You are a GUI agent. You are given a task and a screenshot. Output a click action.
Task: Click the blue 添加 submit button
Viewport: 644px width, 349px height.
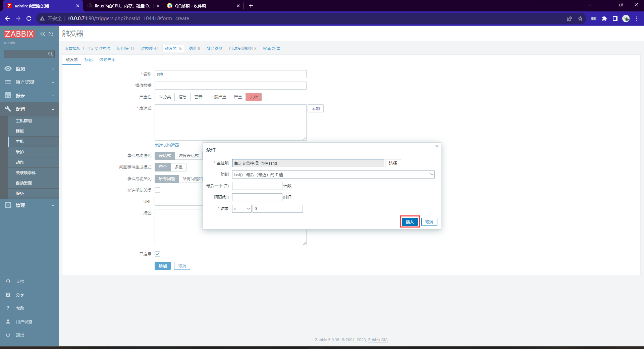[x=163, y=266]
